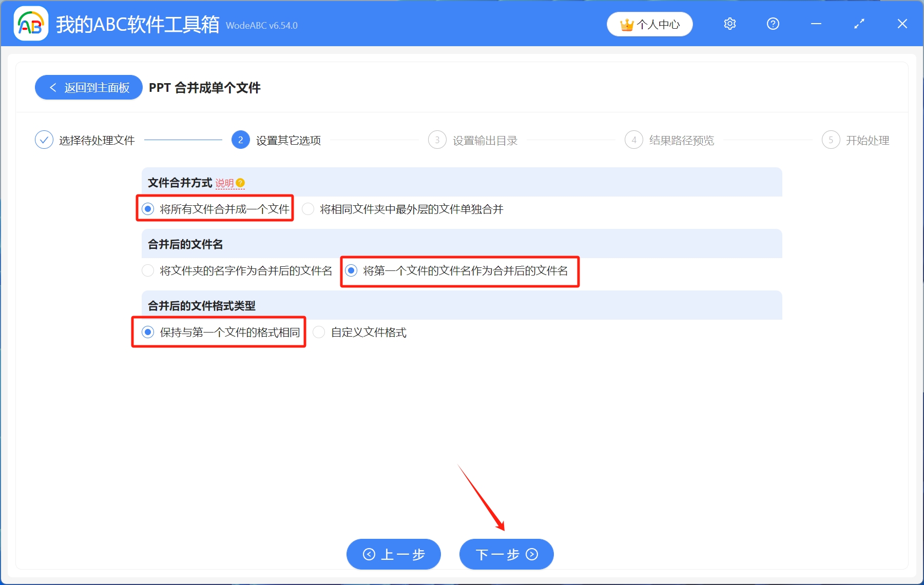Choose 将相同文件夹中最外层的文件单独合并
This screenshot has height=585, width=924.
pos(308,209)
